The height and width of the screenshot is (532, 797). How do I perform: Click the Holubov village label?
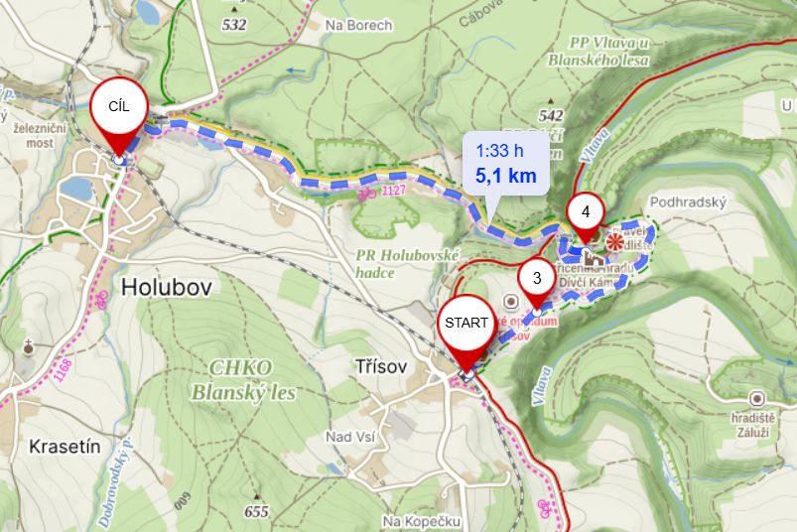(x=166, y=287)
